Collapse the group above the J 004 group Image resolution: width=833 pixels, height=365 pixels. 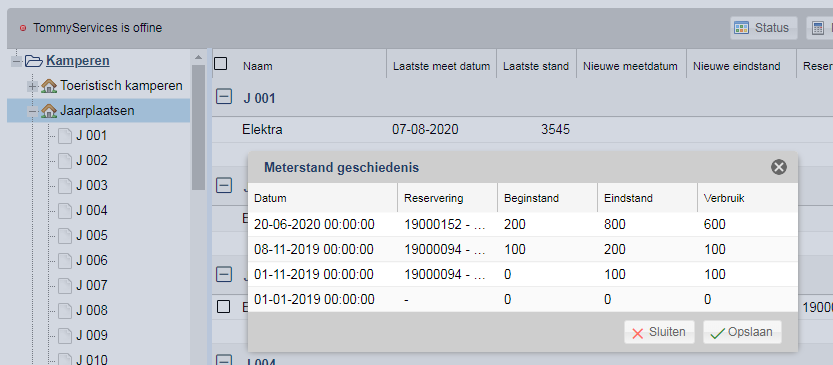(224, 274)
